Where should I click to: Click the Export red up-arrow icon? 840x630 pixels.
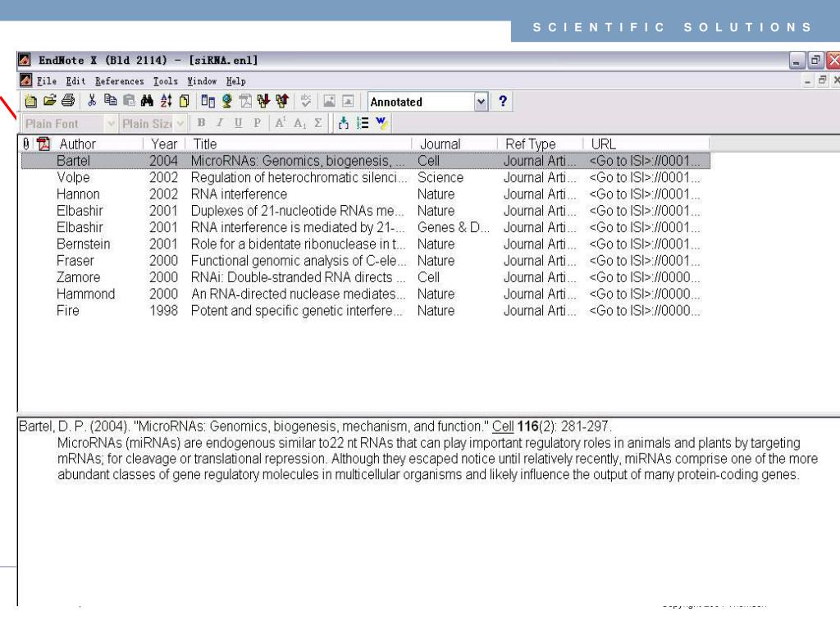pyautogui.click(x=282, y=100)
